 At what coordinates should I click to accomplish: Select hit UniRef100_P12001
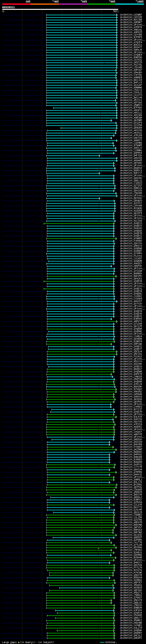[x=131, y=256]
